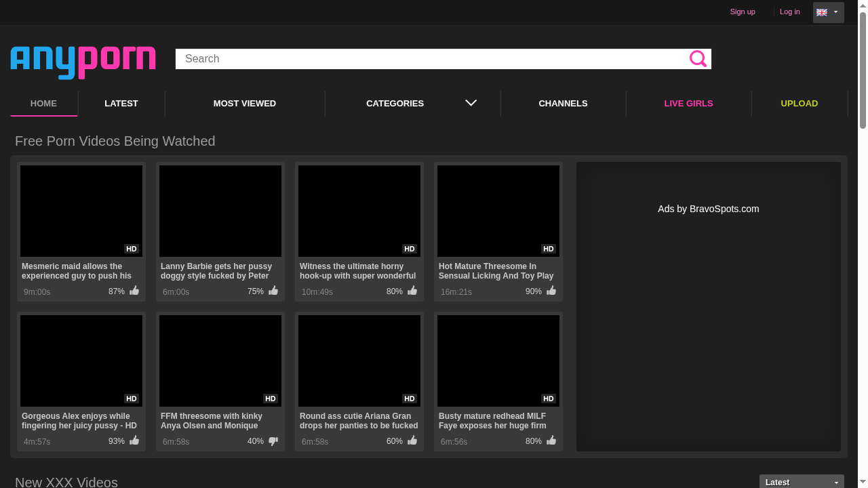Switch to the HOME tab
The height and width of the screenshot is (488, 868).
[x=43, y=103]
